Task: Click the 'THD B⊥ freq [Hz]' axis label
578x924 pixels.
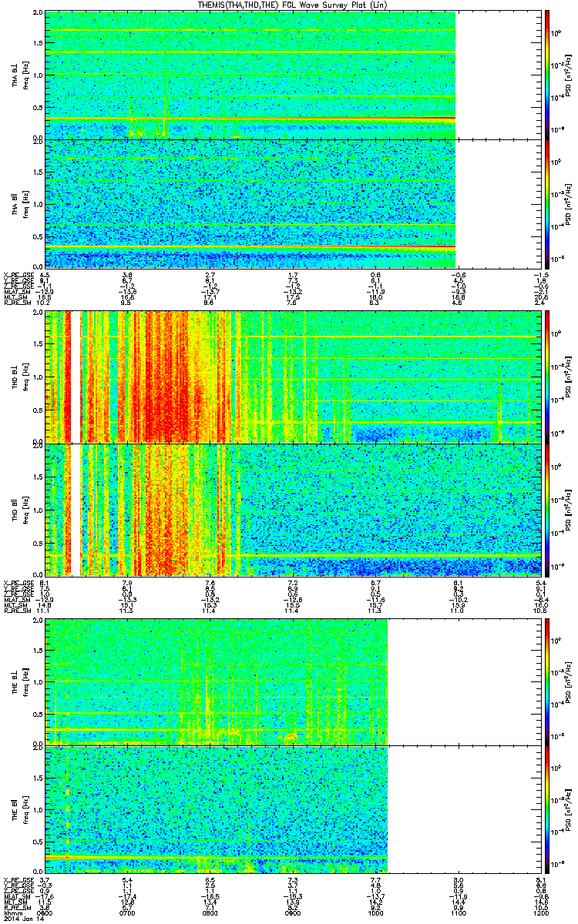Action: [x=19, y=377]
